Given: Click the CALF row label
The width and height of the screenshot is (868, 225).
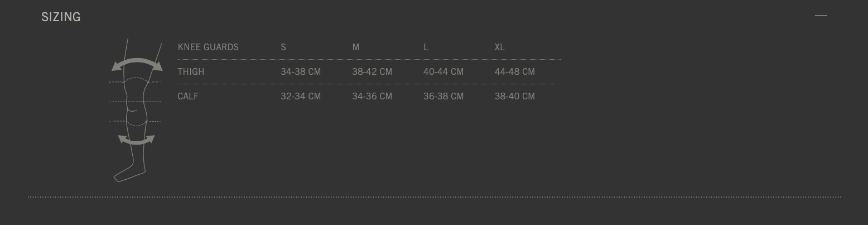Looking at the screenshot, I should point(188,97).
